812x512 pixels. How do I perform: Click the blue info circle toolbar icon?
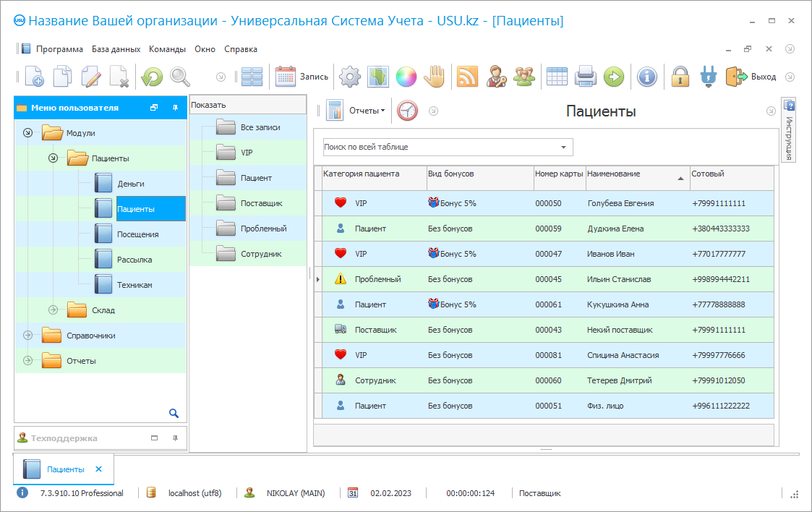tap(646, 77)
